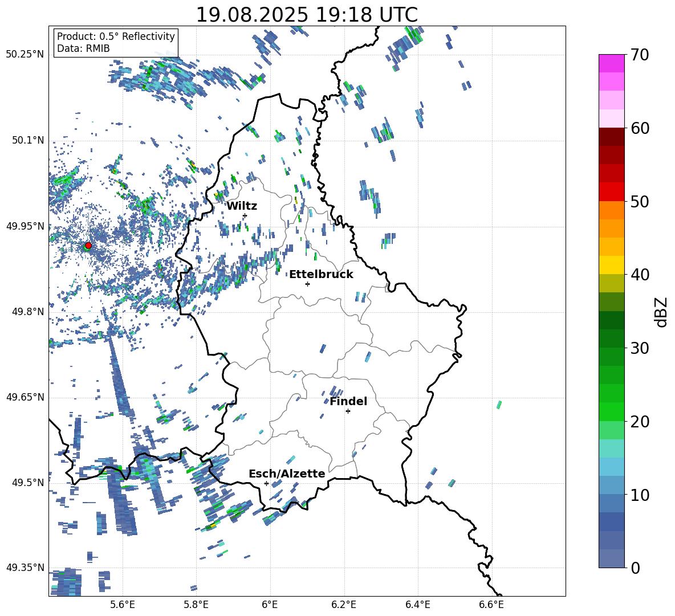The height and width of the screenshot is (616, 675).
Task: Click the latitude label '49.95°N'
Action: pyautogui.click(x=25, y=226)
